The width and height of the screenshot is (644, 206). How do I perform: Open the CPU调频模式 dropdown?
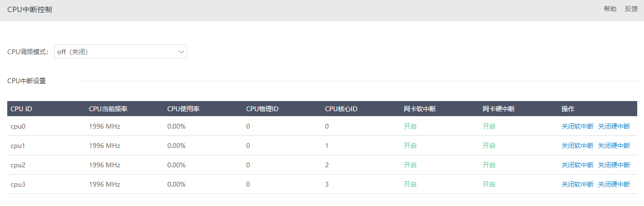pos(120,52)
